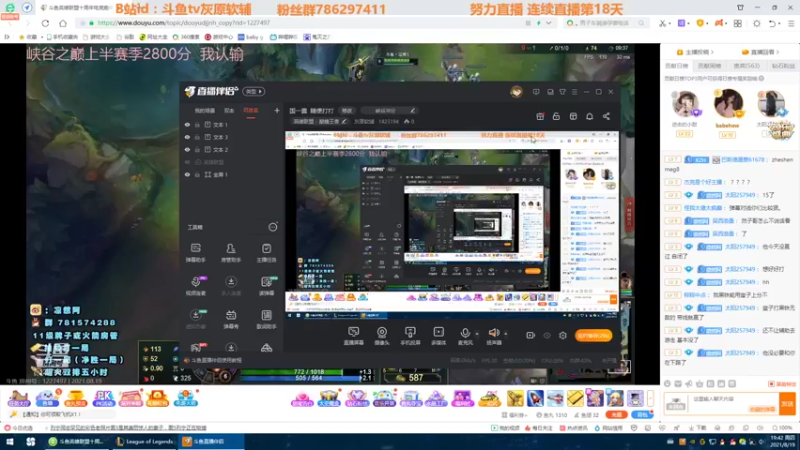Toggle visibility of 文本 1 source

coord(187,124)
